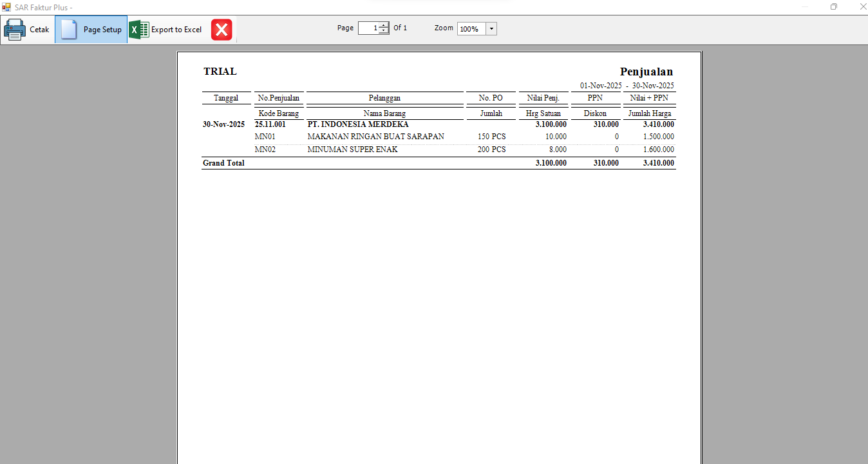Increase the page number with the up arrow

tap(384, 26)
